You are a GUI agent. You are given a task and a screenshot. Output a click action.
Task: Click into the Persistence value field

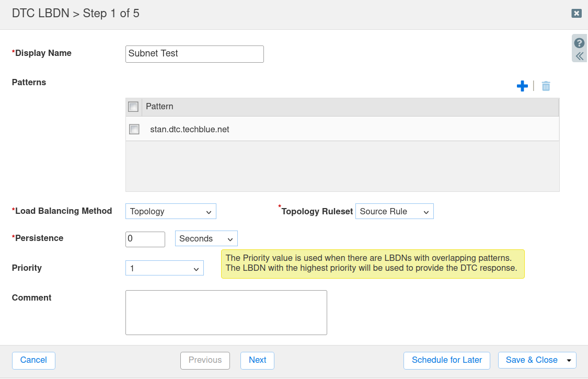pos(145,239)
